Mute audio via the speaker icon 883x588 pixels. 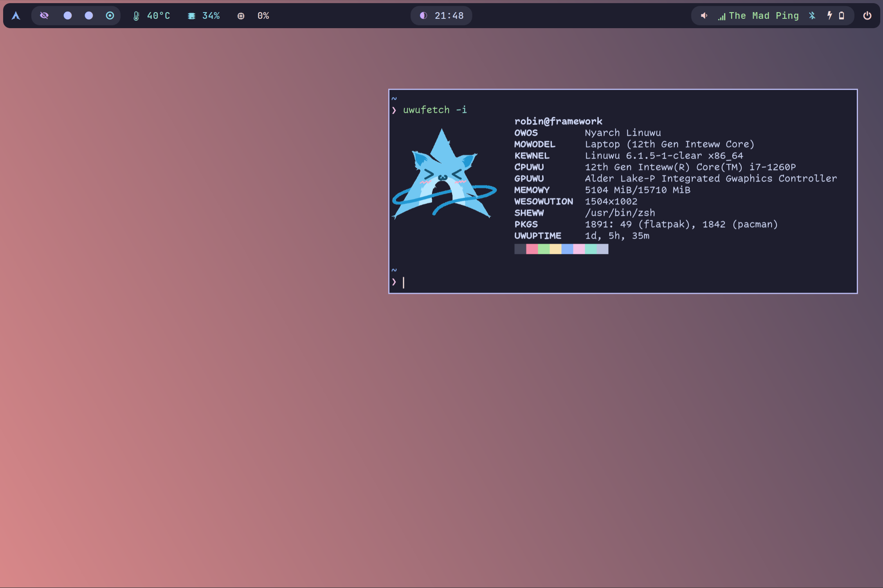(x=704, y=16)
